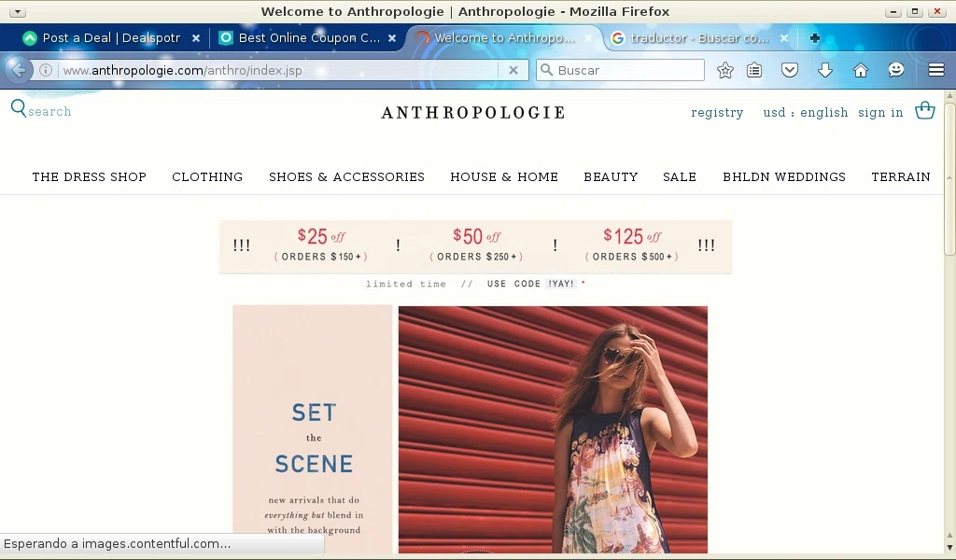Click the smiley chat icon in the toolbar
956x560 pixels.
[x=895, y=70]
